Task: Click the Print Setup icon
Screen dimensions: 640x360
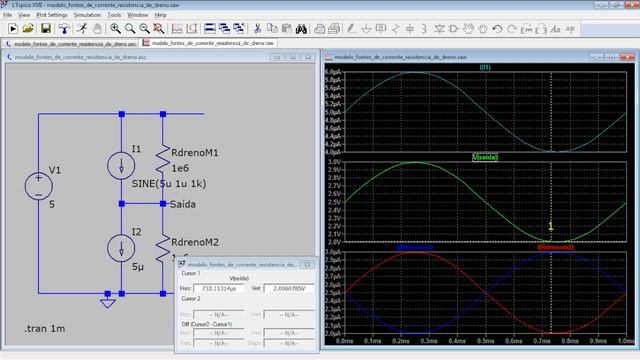Action: [x=320, y=29]
